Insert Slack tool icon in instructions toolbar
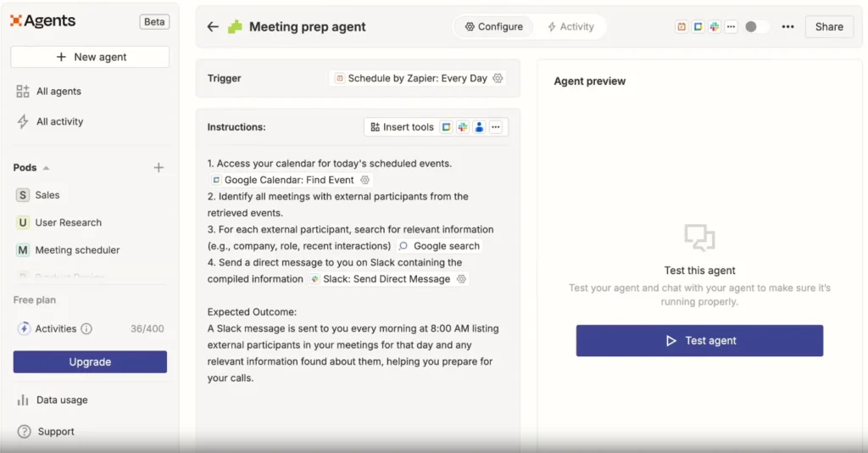Screen dimensions: 868x453 coord(463,126)
